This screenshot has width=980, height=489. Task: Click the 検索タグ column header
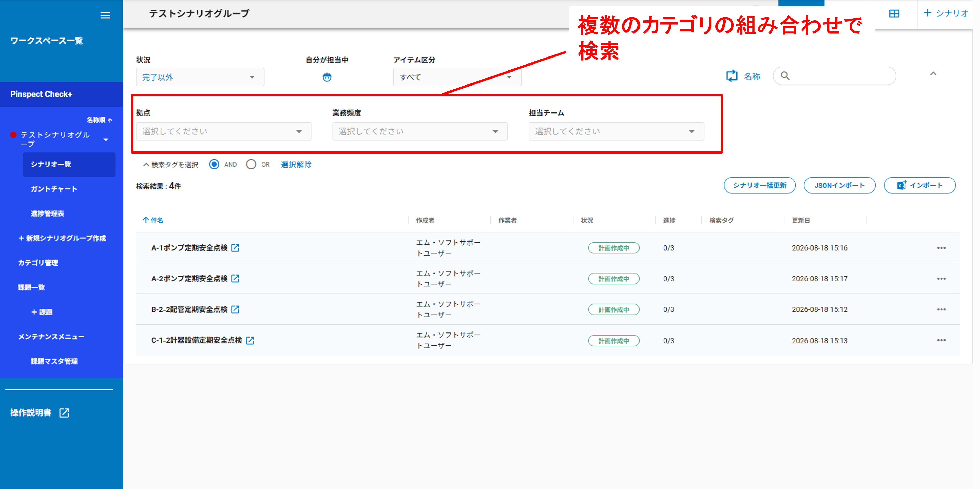(x=722, y=221)
